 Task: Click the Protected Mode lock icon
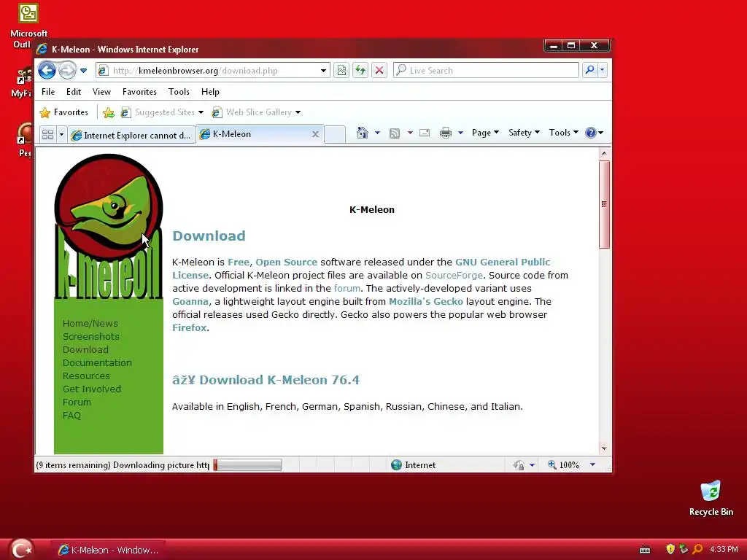tap(519, 465)
